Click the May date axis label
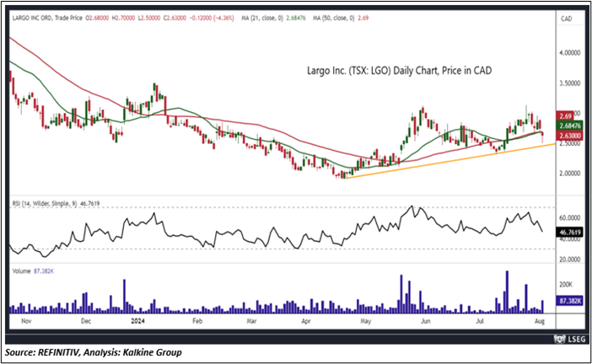Screen dimensions: 592x364 click(366, 321)
